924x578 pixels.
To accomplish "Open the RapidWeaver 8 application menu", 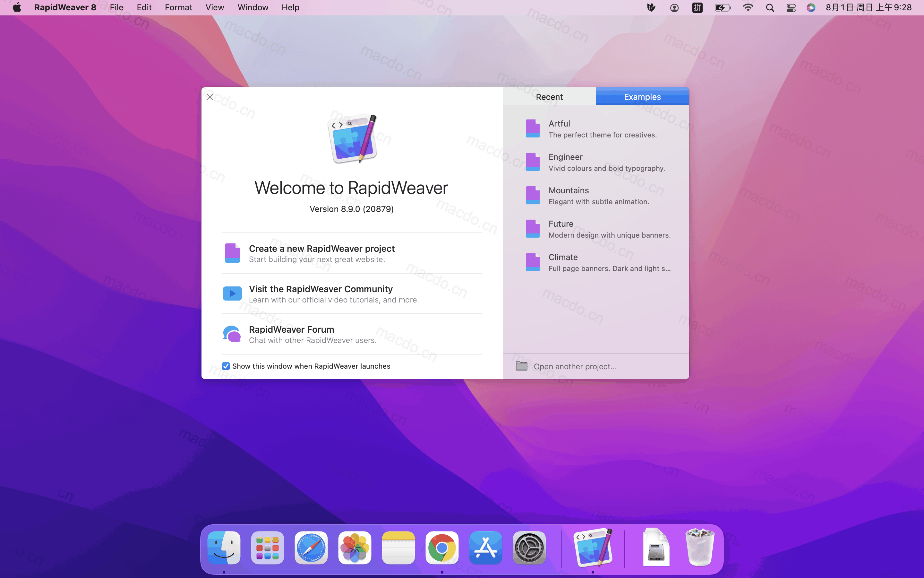I will tap(65, 7).
